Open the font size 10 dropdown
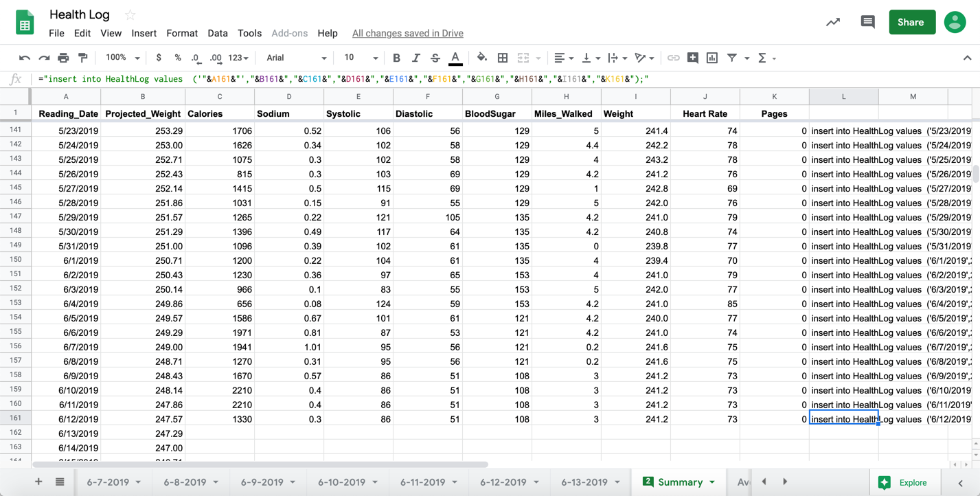Viewport: 980px width, 496px height. [361, 58]
